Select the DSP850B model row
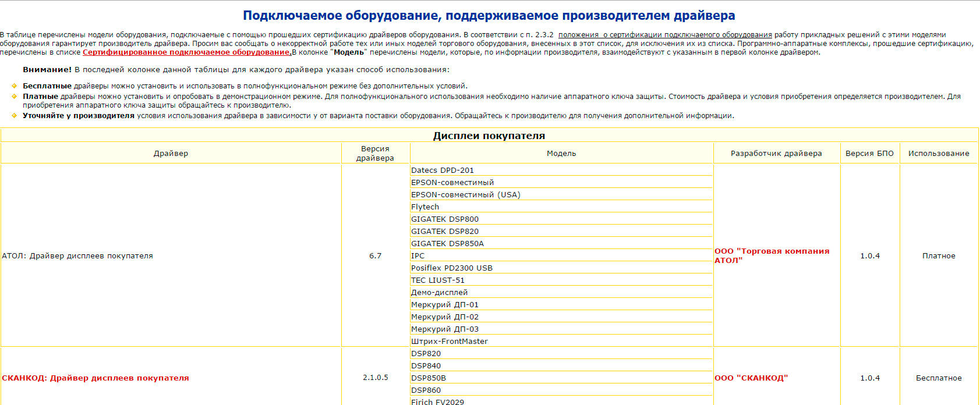 (x=561, y=378)
